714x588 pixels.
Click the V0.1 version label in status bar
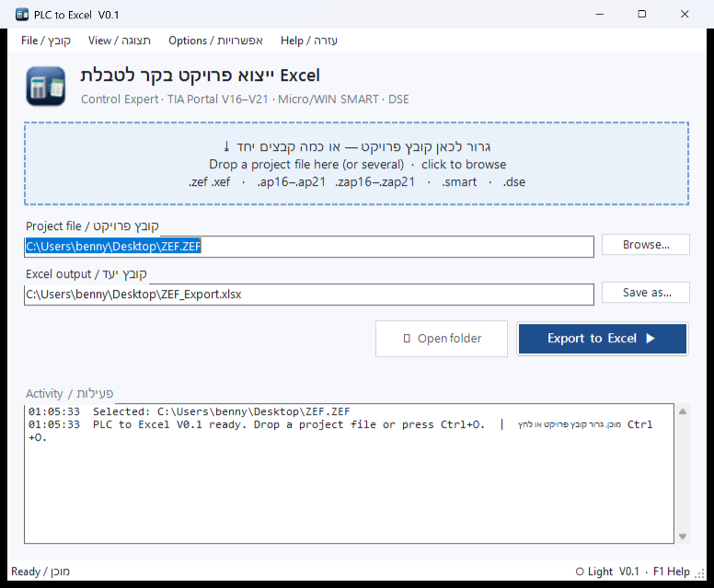pyautogui.click(x=628, y=571)
